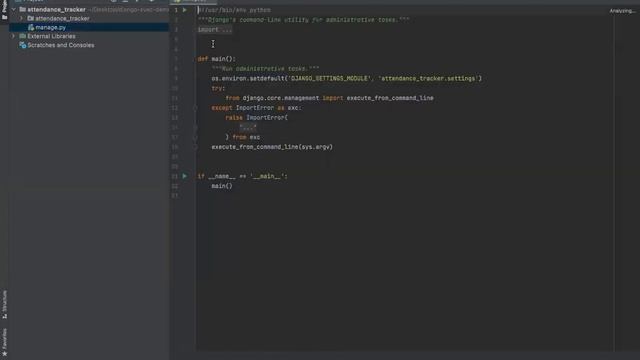This screenshot has height=360, width=640.
Task: Collapse the root attendance_tracker project node
Action: pos(13,9)
